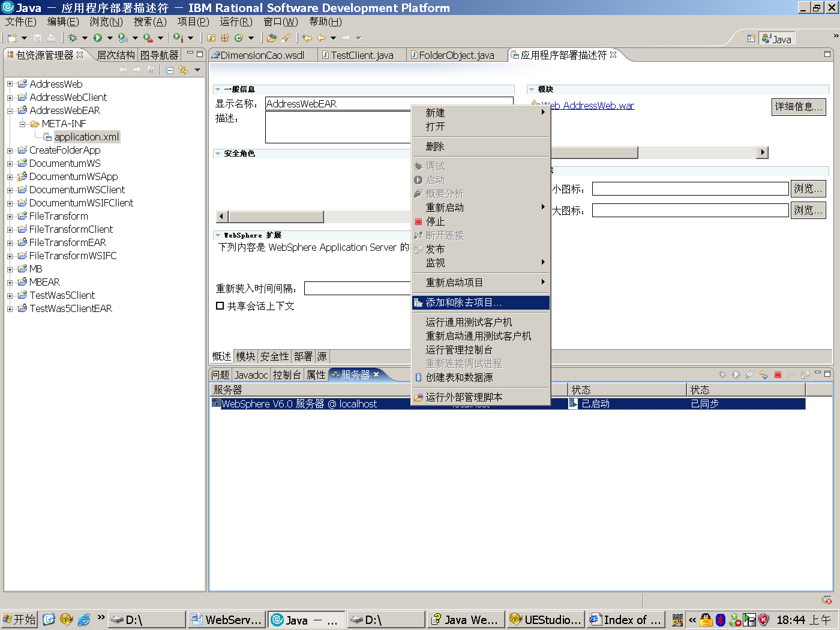Click the UEStudio taskbar button

(545, 620)
